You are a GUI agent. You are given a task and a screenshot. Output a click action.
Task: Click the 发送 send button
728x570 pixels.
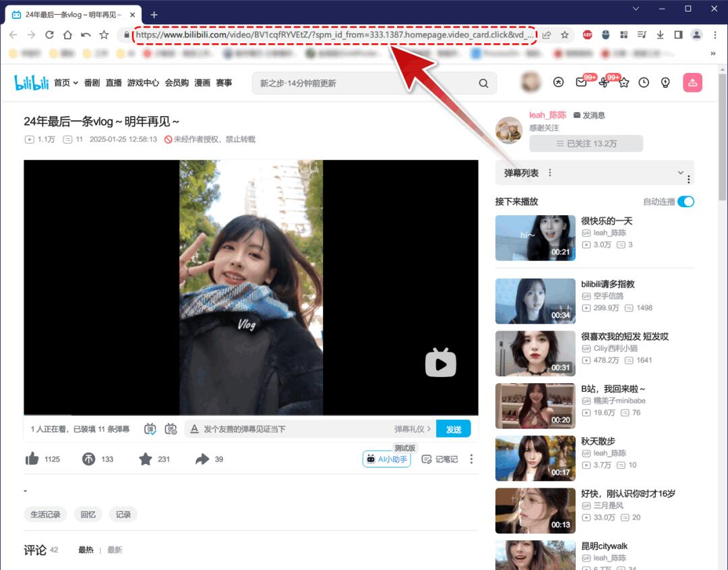453,429
